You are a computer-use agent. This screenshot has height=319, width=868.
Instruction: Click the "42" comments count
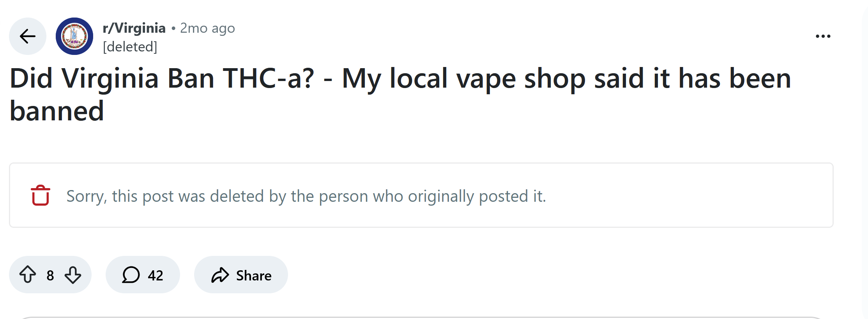(156, 275)
